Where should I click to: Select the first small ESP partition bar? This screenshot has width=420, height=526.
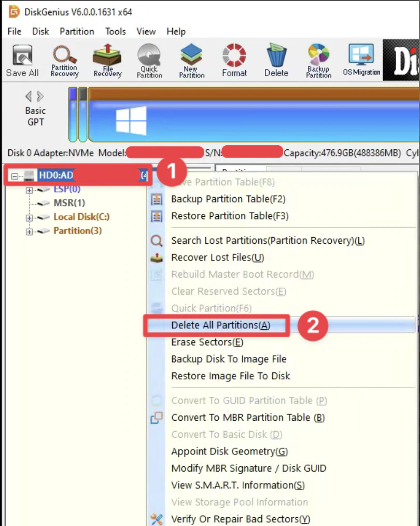73,115
